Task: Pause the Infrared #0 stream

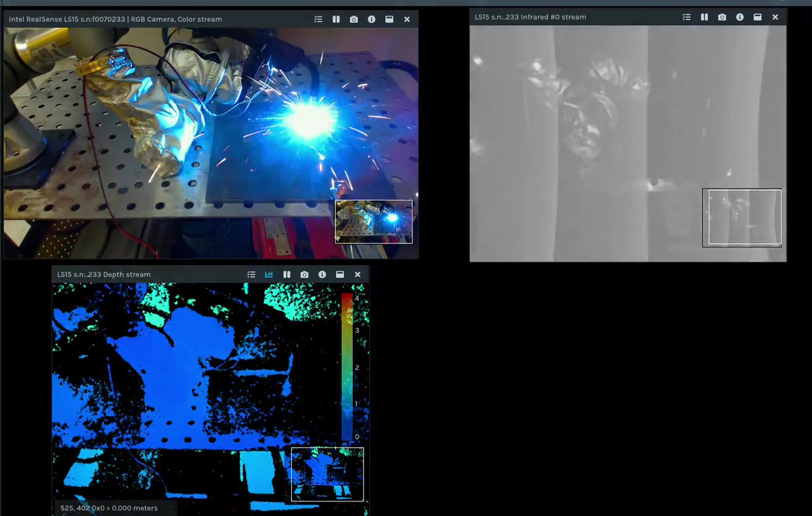Action: click(x=704, y=17)
